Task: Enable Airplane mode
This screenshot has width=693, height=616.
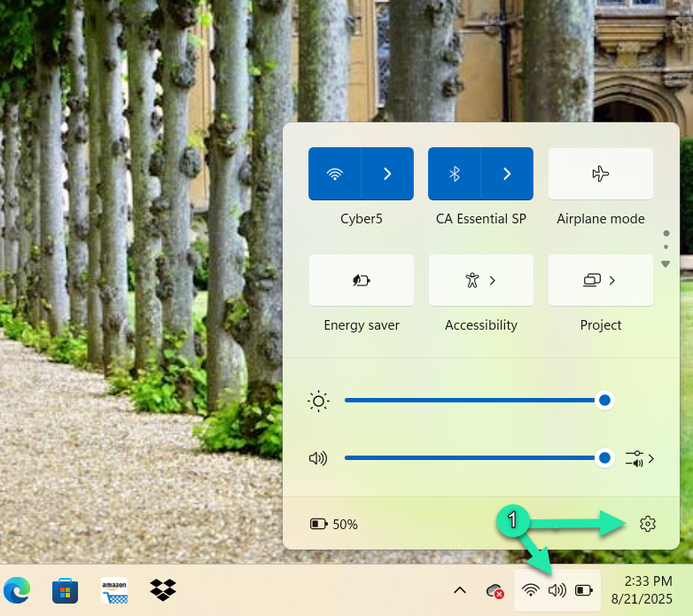Action: point(600,174)
